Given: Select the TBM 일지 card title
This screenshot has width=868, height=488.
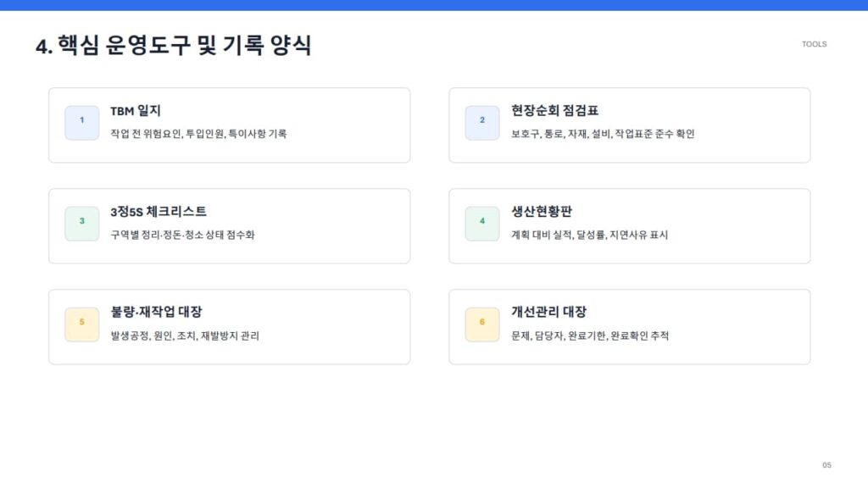Looking at the screenshot, I should pos(136,111).
